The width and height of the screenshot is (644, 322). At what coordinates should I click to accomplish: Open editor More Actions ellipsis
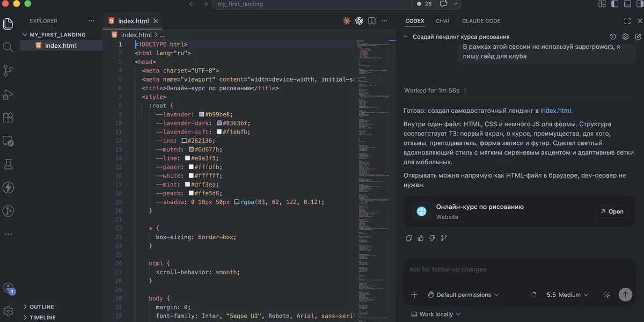point(385,21)
